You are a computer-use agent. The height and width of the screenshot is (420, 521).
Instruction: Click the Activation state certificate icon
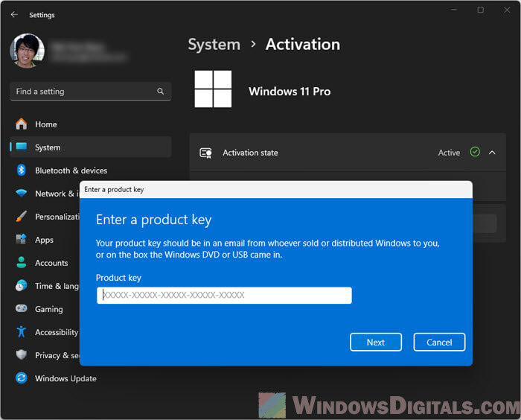pos(205,153)
